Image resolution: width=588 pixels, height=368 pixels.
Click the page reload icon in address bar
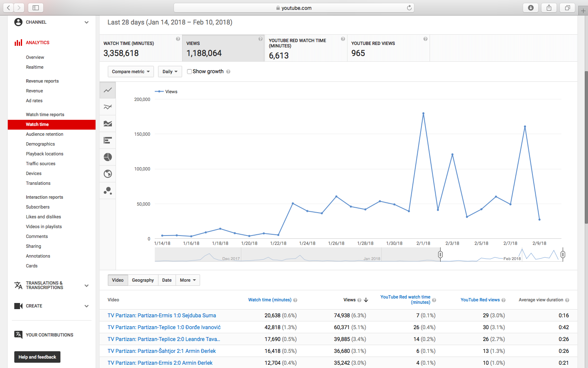[x=409, y=8]
